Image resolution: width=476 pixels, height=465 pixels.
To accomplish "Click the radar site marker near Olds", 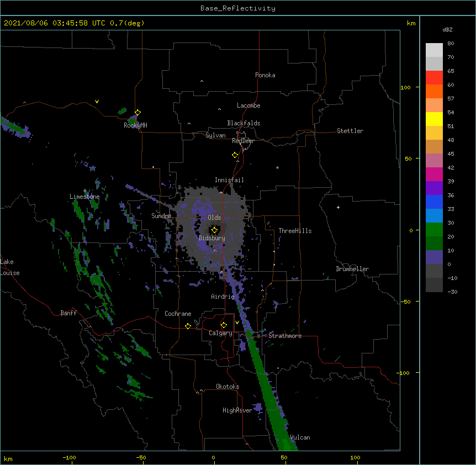I will (x=214, y=230).
